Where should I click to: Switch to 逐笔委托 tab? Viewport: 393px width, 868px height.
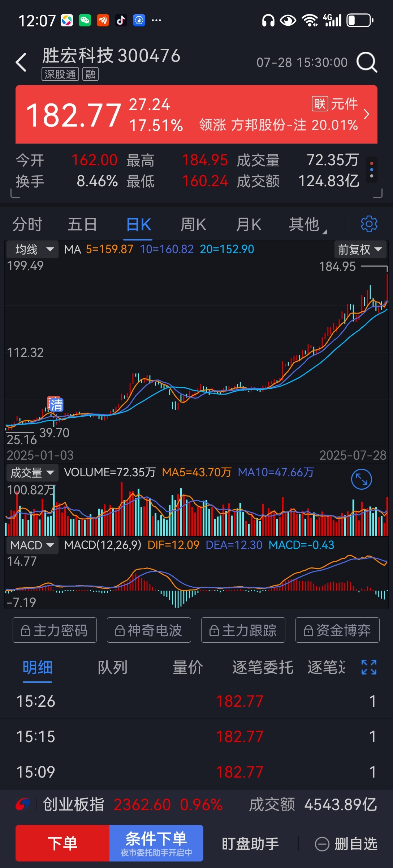pos(263,667)
